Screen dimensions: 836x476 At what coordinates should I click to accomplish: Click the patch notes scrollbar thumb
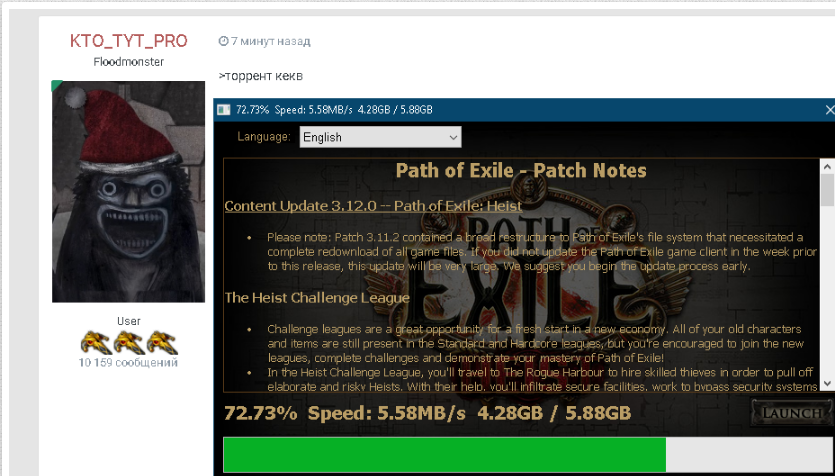pyautogui.click(x=827, y=190)
